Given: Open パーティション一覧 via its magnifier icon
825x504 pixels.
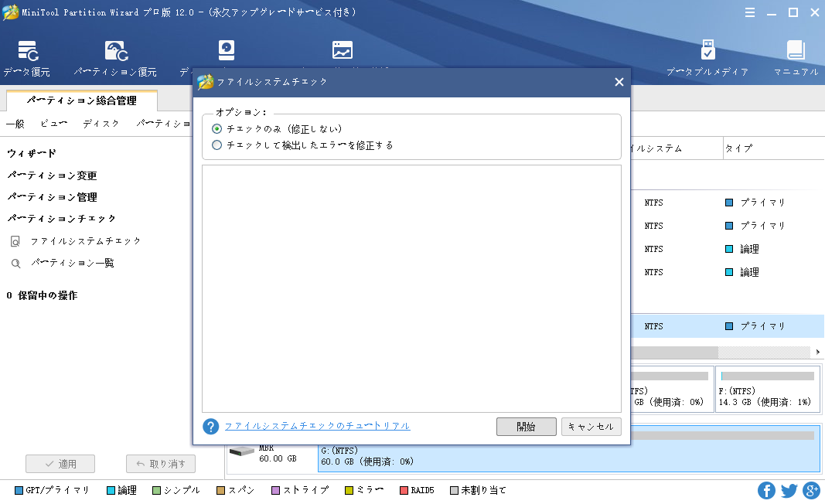Looking at the screenshot, I should click(15, 263).
